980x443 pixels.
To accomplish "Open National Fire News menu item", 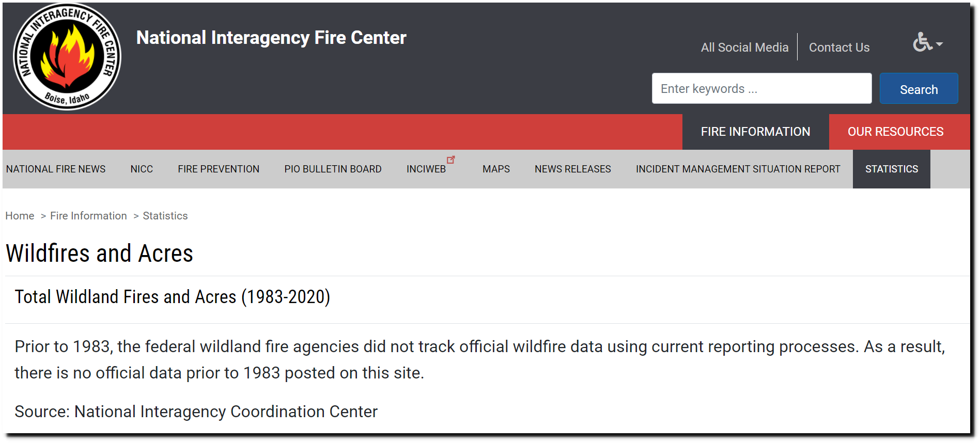I will [x=56, y=169].
